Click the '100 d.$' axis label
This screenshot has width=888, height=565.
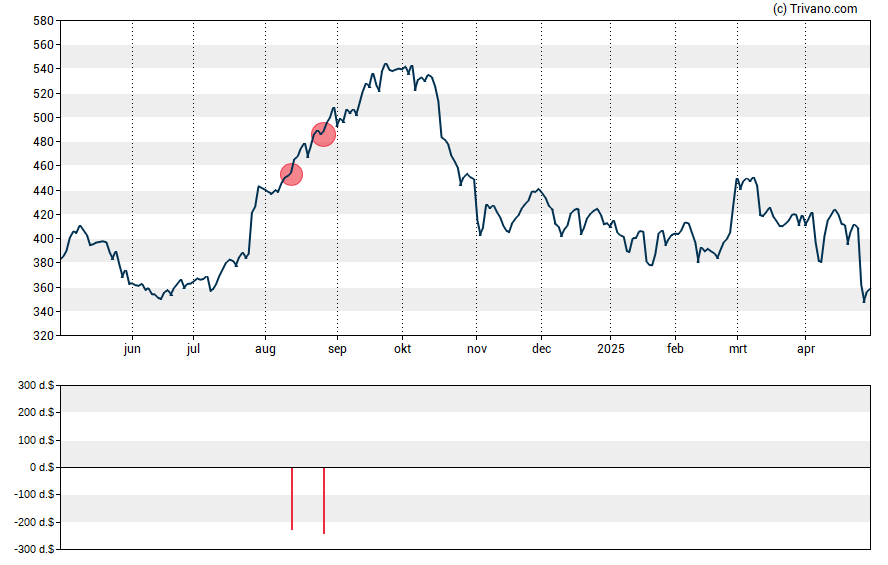36,440
